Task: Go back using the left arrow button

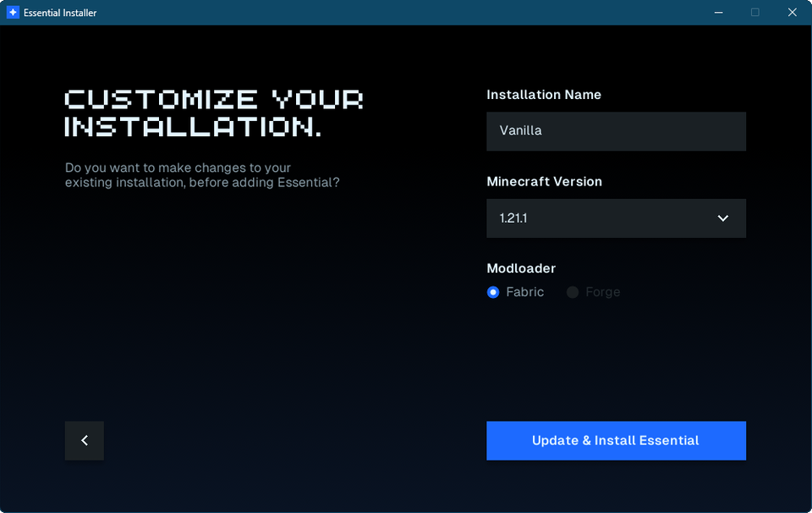Action: (85, 440)
